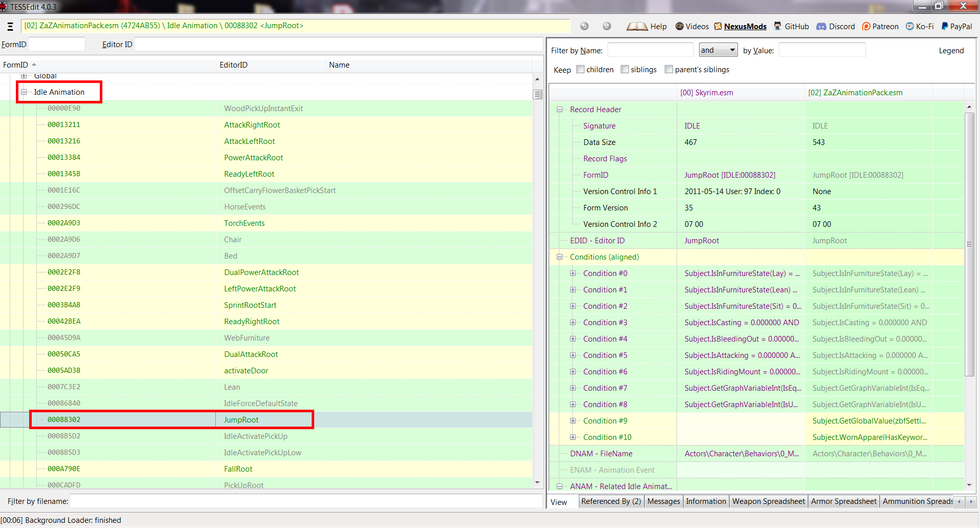Select record 0003B4A8 SprintRootStart
980x528 pixels.
(266, 305)
